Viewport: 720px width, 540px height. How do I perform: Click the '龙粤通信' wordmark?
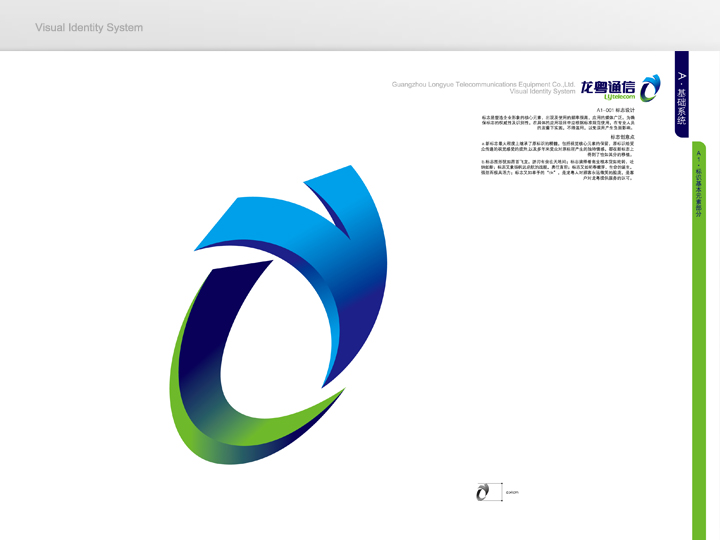608,87
